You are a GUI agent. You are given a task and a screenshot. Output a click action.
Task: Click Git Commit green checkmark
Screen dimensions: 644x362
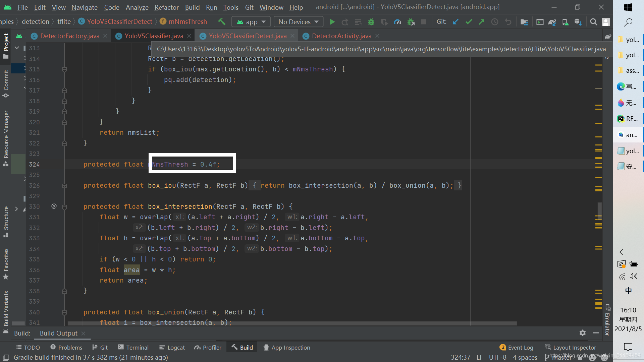pyautogui.click(x=469, y=22)
